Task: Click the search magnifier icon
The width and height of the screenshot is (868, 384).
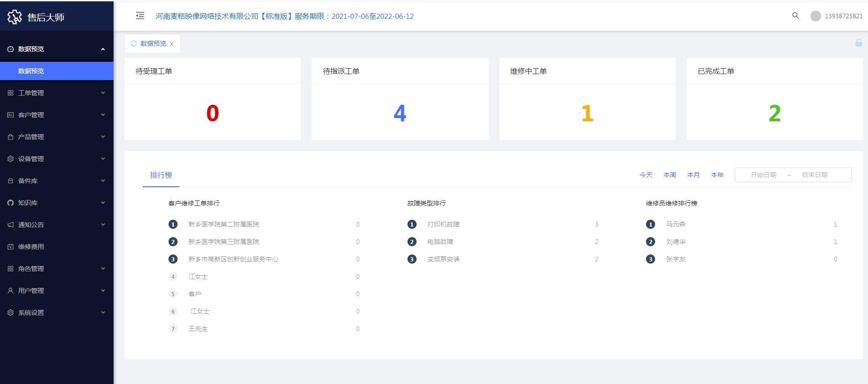Action: (795, 16)
